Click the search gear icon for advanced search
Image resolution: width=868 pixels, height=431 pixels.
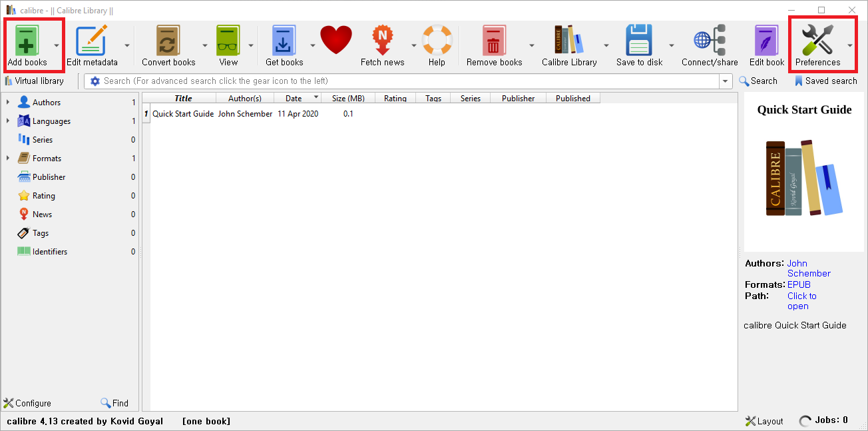click(95, 81)
